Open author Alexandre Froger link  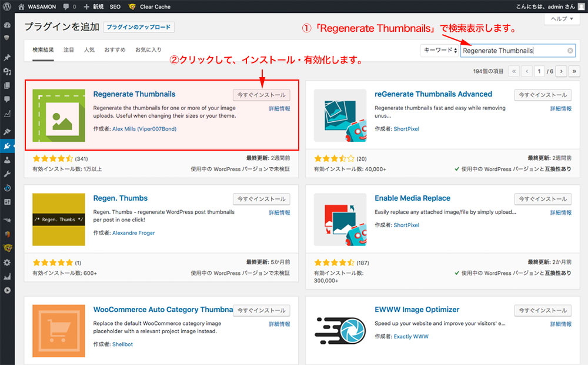click(133, 233)
